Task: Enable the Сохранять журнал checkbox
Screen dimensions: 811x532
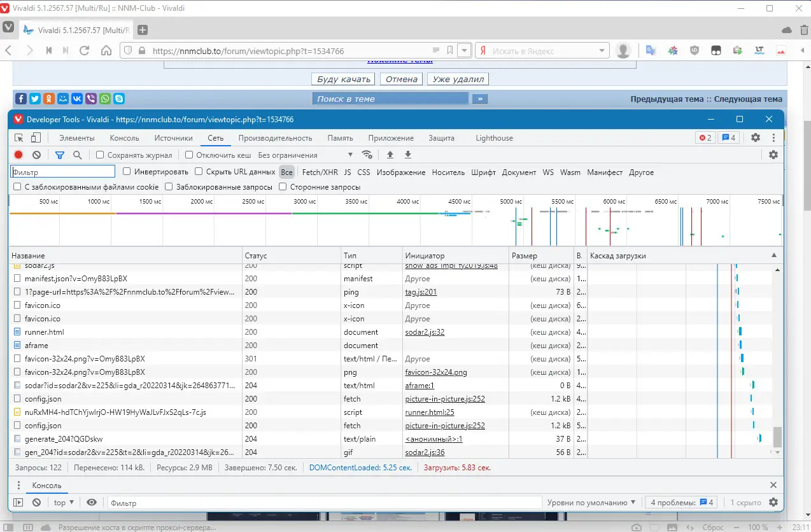Action: pos(100,155)
